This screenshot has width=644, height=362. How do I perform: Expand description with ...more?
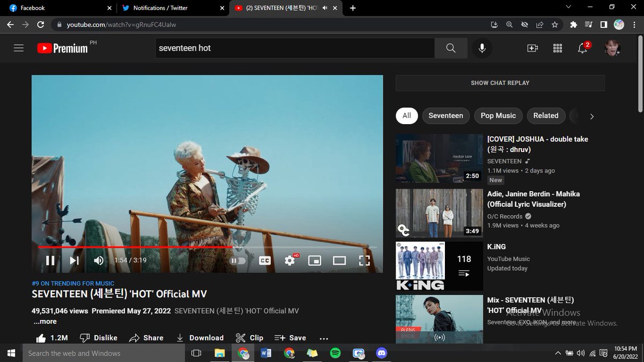coord(45,321)
